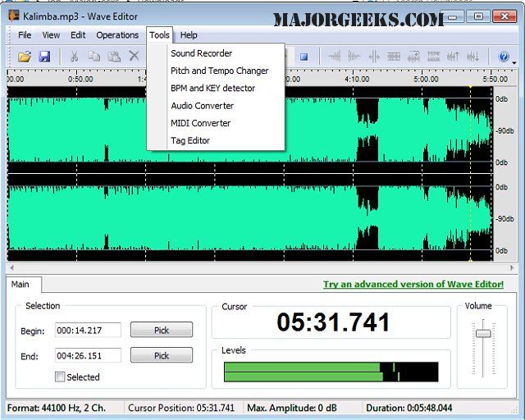Click the End selection time field
The image size is (525, 420).
point(88,356)
